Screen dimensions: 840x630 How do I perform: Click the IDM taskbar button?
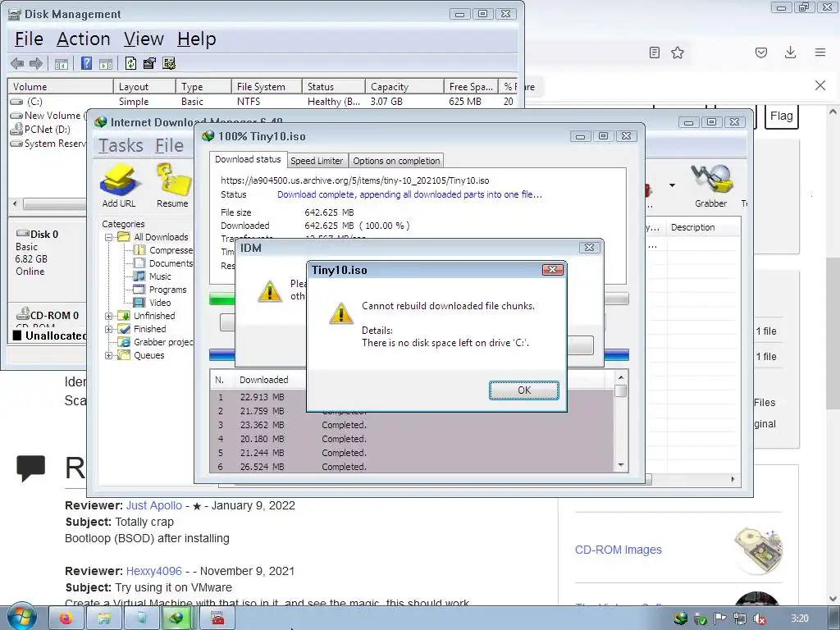click(177, 619)
